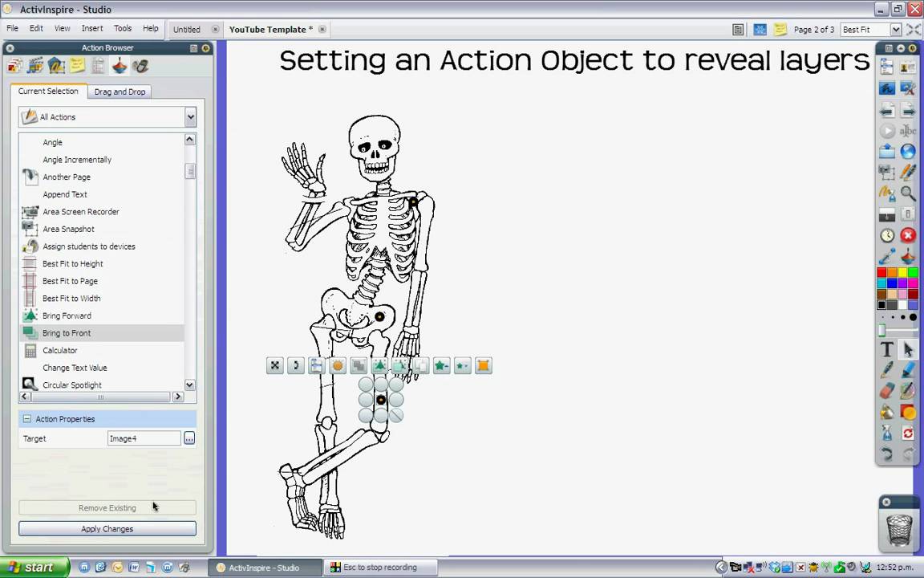Choose the Eraser tool in toolbox
This screenshot has width=924, height=578.
click(x=887, y=391)
